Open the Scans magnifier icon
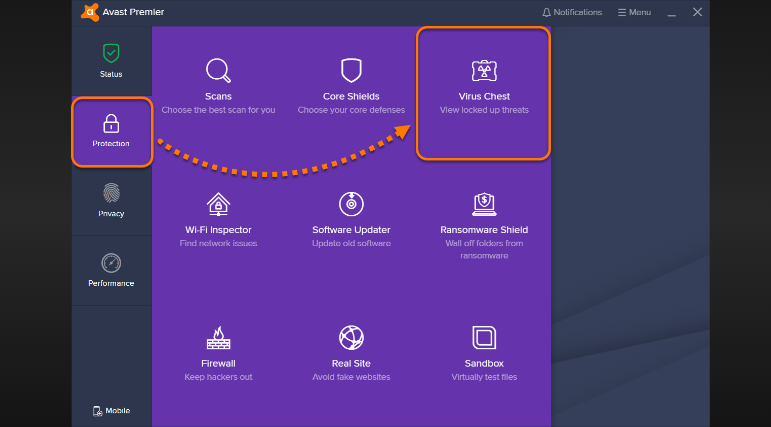771x427 pixels. tap(218, 70)
